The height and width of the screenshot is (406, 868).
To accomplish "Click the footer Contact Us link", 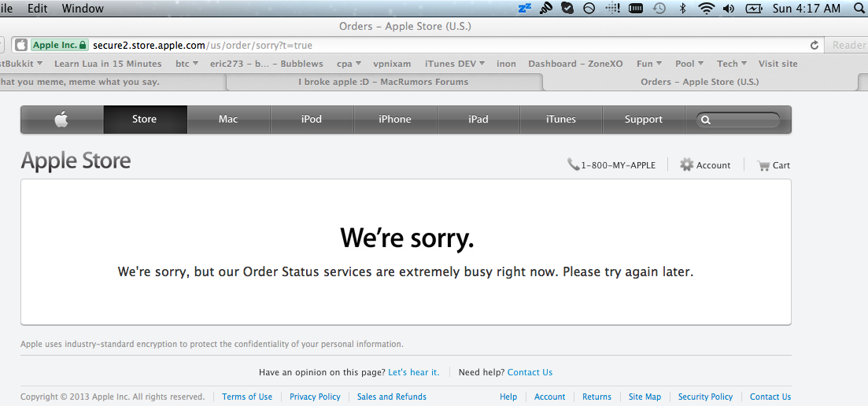I will click(x=770, y=397).
